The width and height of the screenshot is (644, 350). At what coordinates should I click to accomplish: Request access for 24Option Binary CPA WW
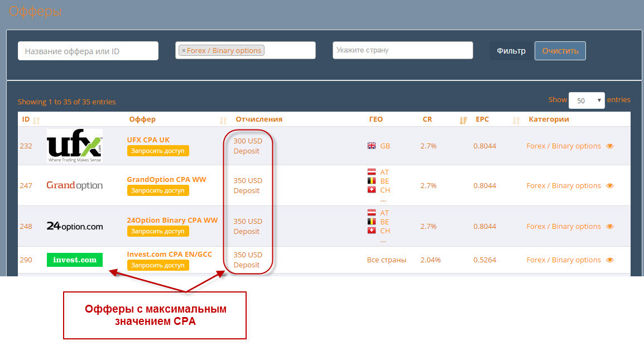(158, 231)
